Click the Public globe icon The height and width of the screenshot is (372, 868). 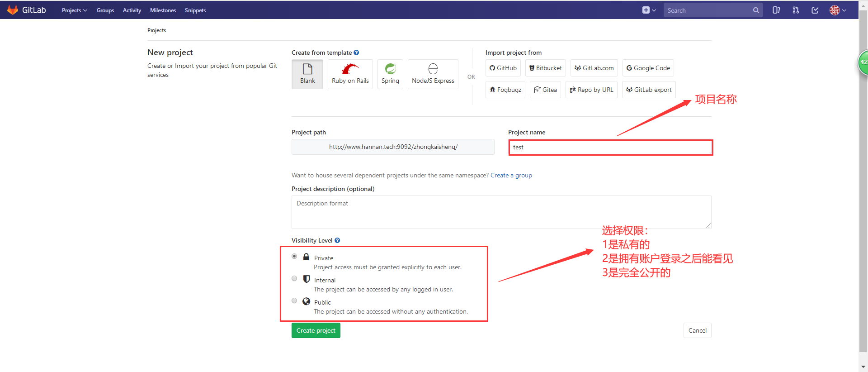point(306,301)
